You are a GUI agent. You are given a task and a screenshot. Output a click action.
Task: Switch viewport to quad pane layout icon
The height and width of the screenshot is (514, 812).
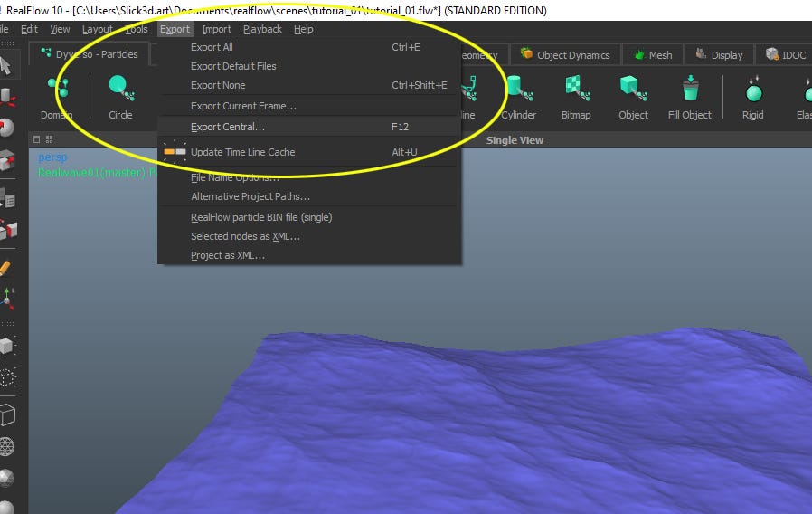tap(49, 139)
